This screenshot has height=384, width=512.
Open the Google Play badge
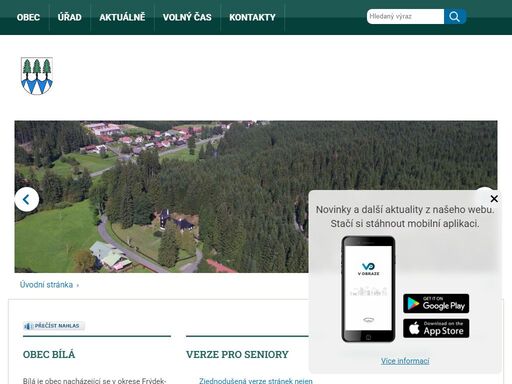pyautogui.click(x=436, y=304)
